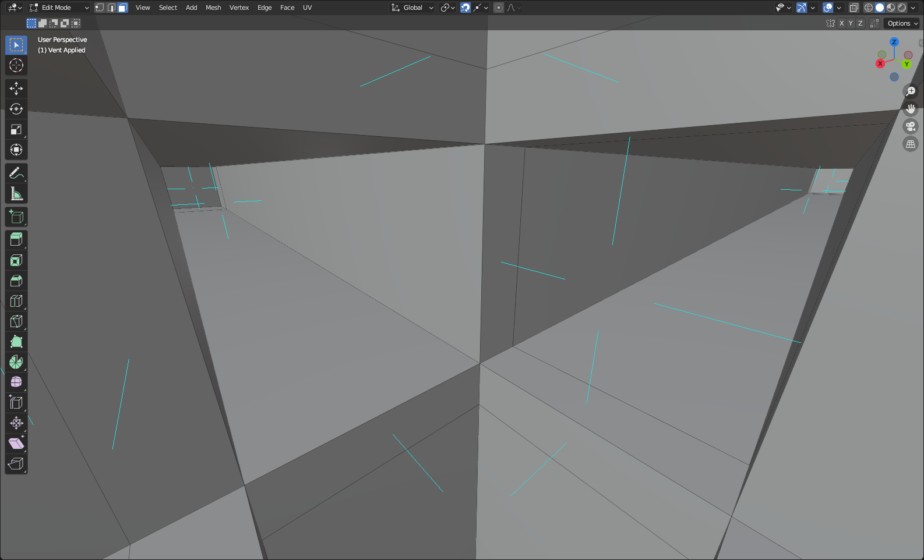
Task: Open selectability and visibility dropdown
Action: (x=783, y=8)
